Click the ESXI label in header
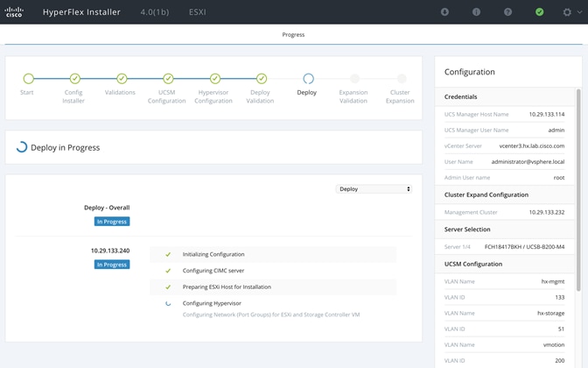This screenshot has width=588, height=368. click(197, 12)
